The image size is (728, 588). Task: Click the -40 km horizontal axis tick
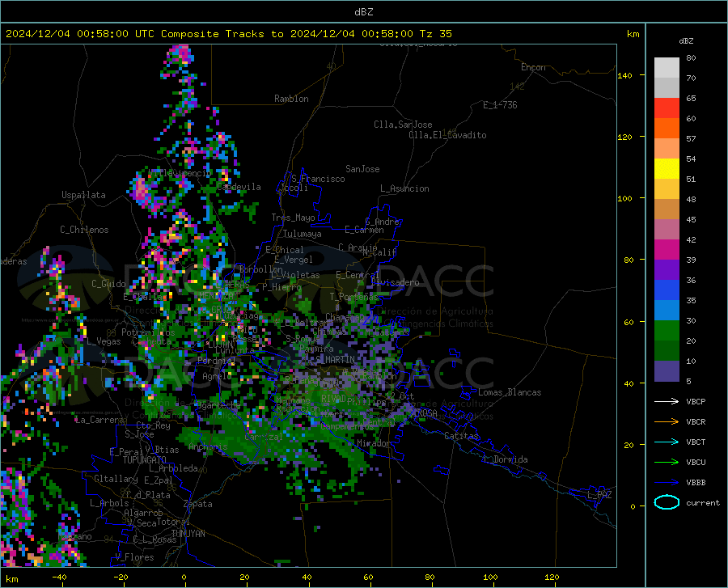59,577
